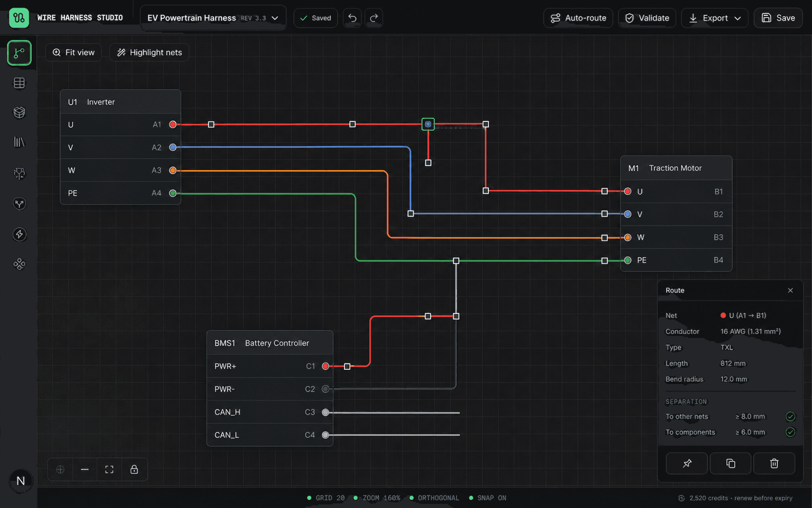Click the Y-split branch icon in sidebar
812x508 pixels.
click(19, 204)
